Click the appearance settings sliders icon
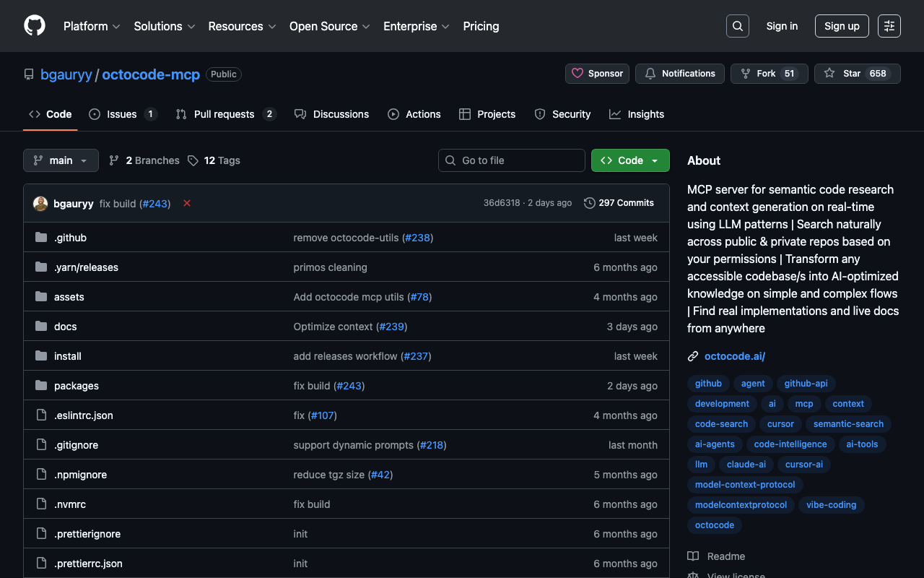 (x=889, y=26)
